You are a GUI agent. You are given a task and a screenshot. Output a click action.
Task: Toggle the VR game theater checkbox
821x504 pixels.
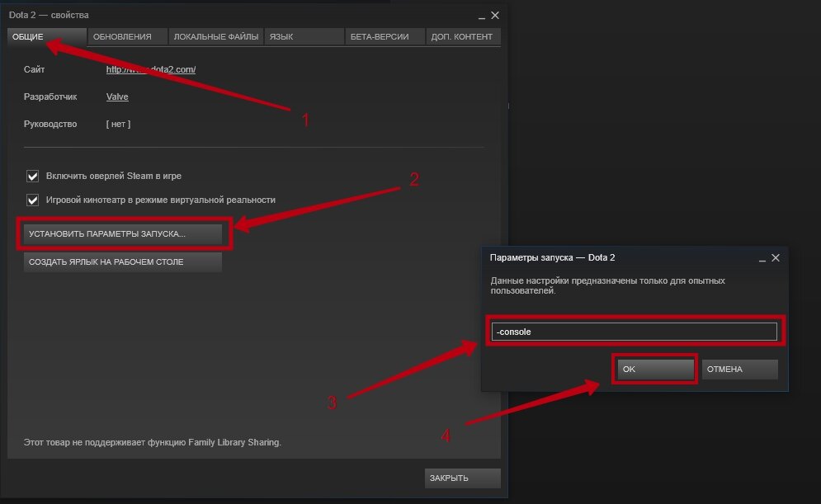pos(32,200)
